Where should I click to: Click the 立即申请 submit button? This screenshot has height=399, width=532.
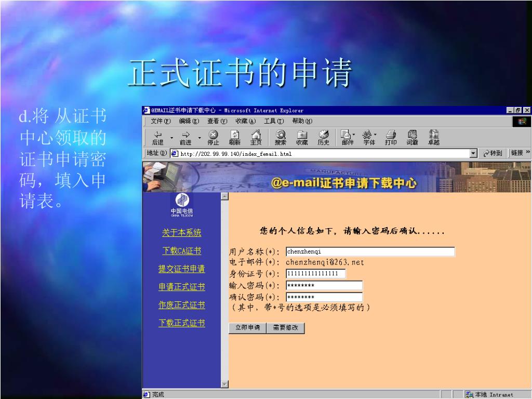coord(248,328)
